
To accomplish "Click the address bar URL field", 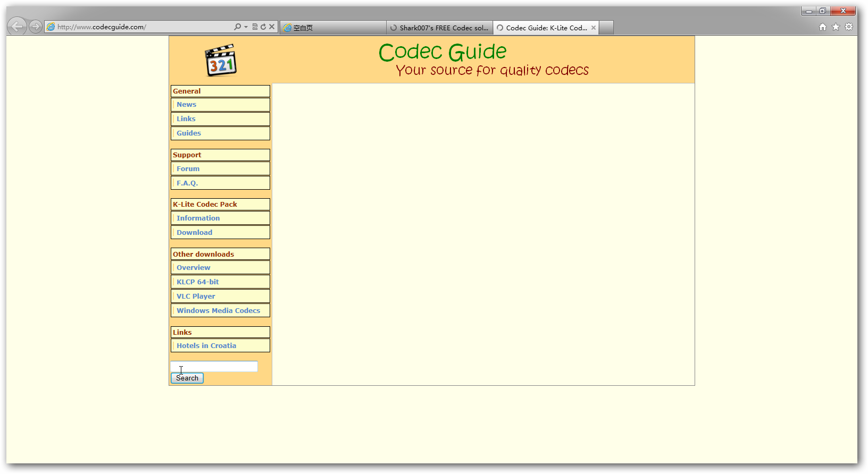I will coord(144,27).
